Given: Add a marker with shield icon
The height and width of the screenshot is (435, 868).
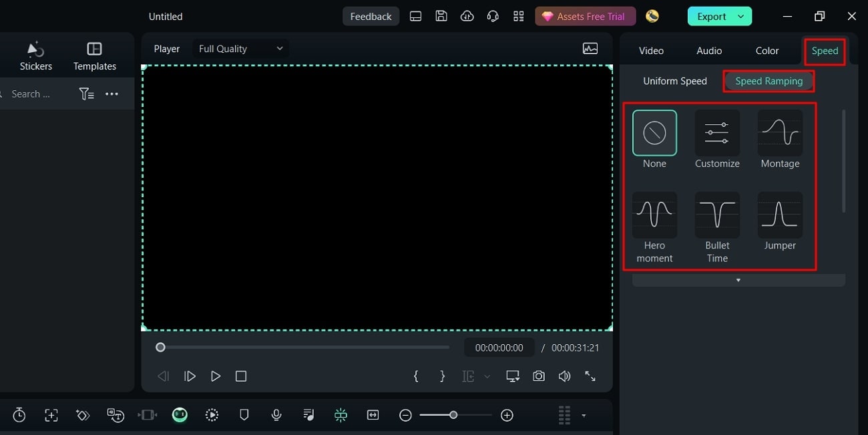Looking at the screenshot, I should coord(244,415).
